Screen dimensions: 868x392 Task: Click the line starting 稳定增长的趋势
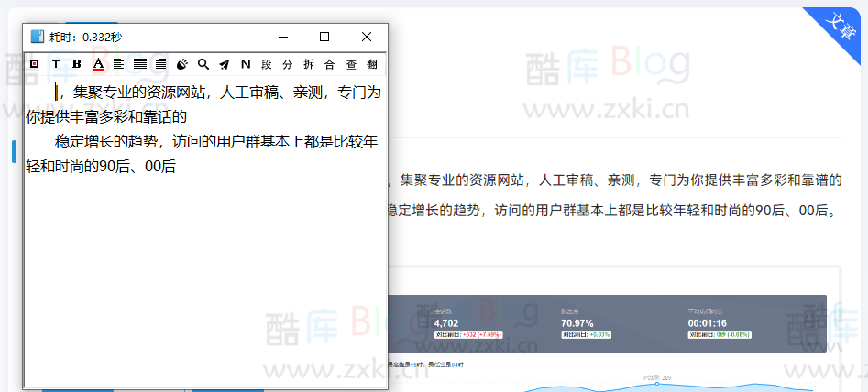(216, 142)
